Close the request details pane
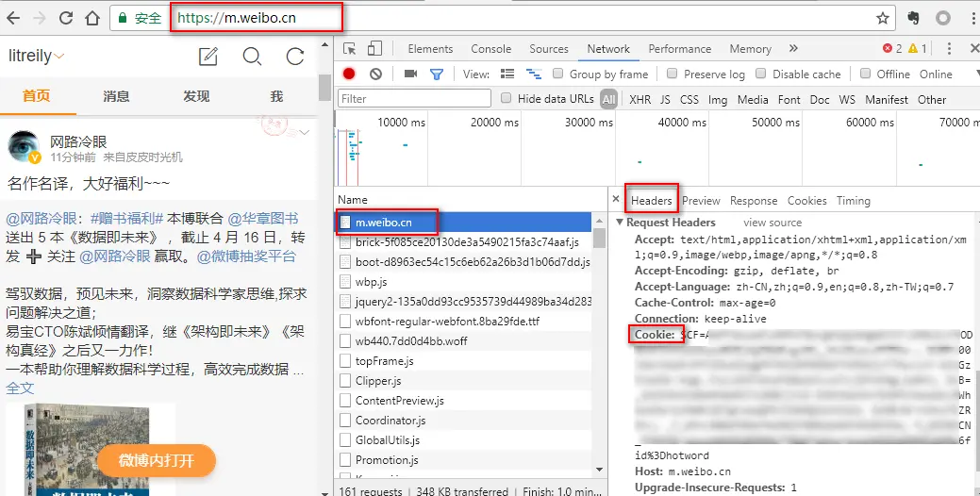The width and height of the screenshot is (980, 496). click(616, 199)
